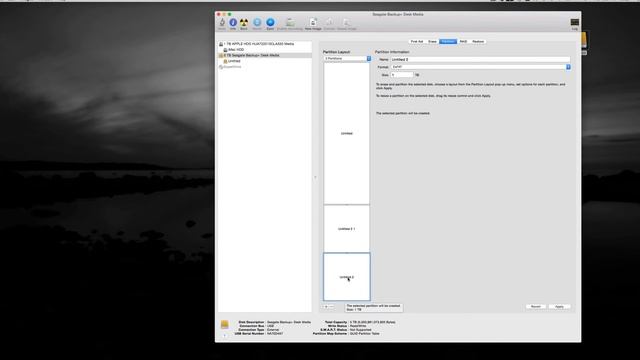
Task: Click the window title Seagate Backup+ Desk Media
Action: (398, 14)
